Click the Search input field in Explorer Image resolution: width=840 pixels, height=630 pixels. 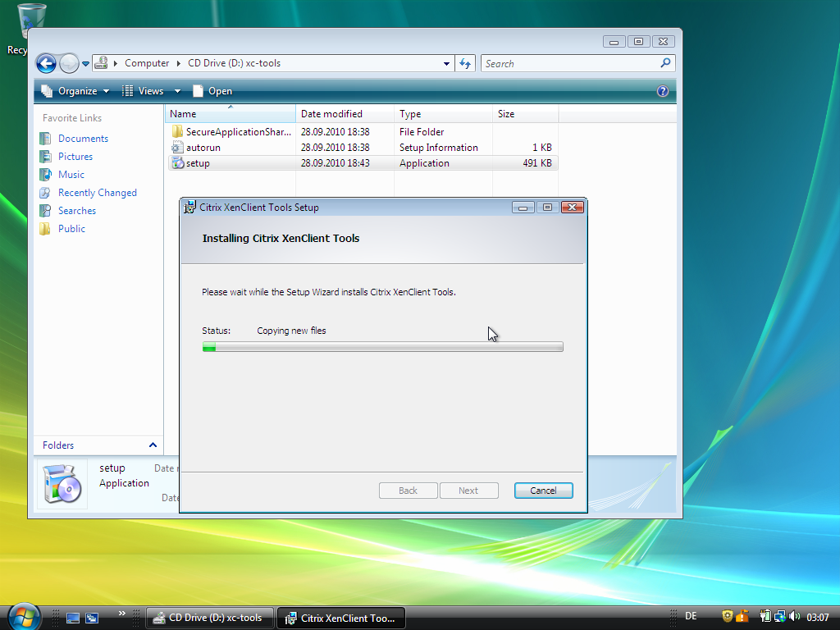click(570, 63)
